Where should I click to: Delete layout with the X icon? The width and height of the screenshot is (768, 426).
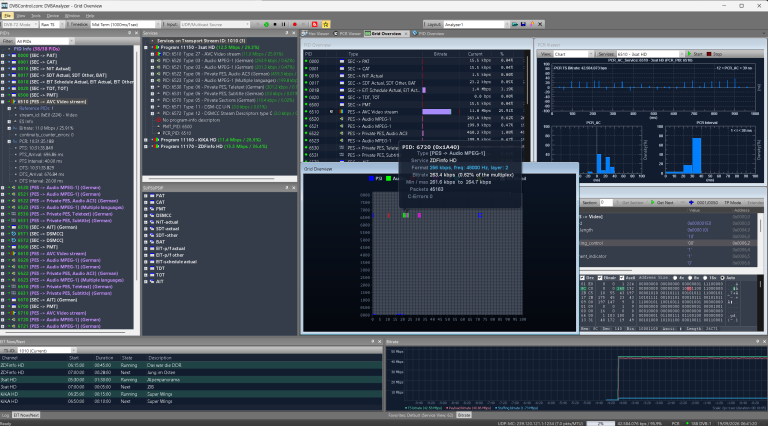tap(540, 24)
